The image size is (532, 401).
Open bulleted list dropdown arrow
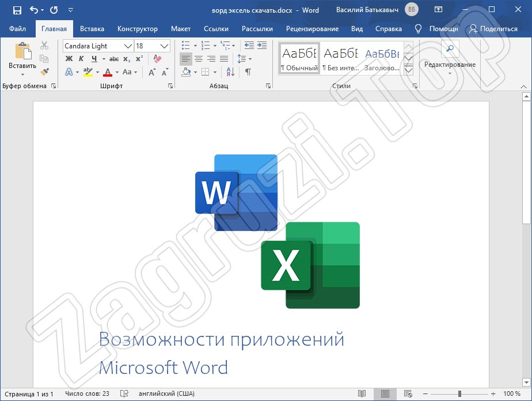coord(195,46)
